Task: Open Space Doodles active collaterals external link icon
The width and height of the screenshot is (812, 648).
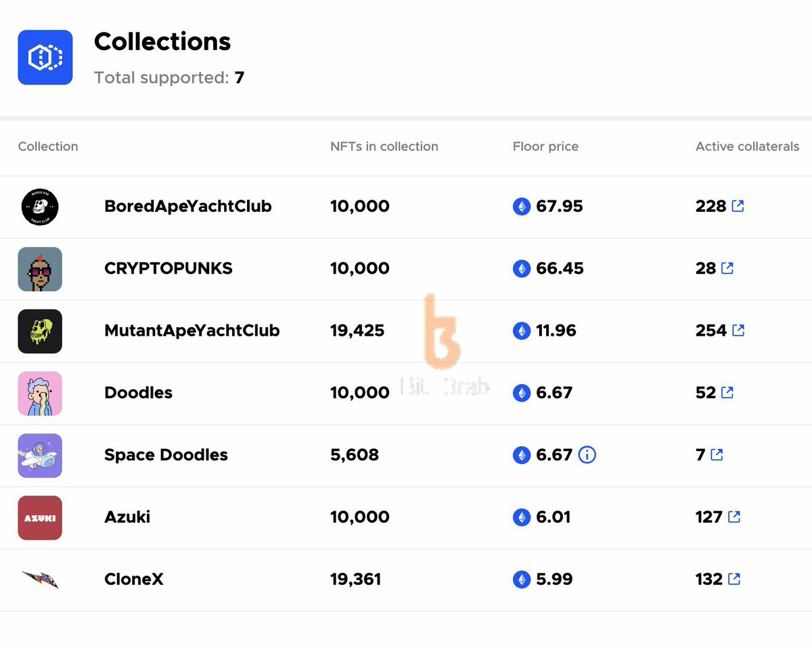Action: 717,455
